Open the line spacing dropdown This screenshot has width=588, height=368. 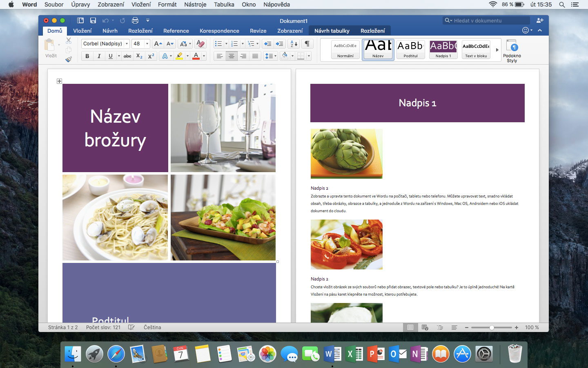[x=271, y=56]
